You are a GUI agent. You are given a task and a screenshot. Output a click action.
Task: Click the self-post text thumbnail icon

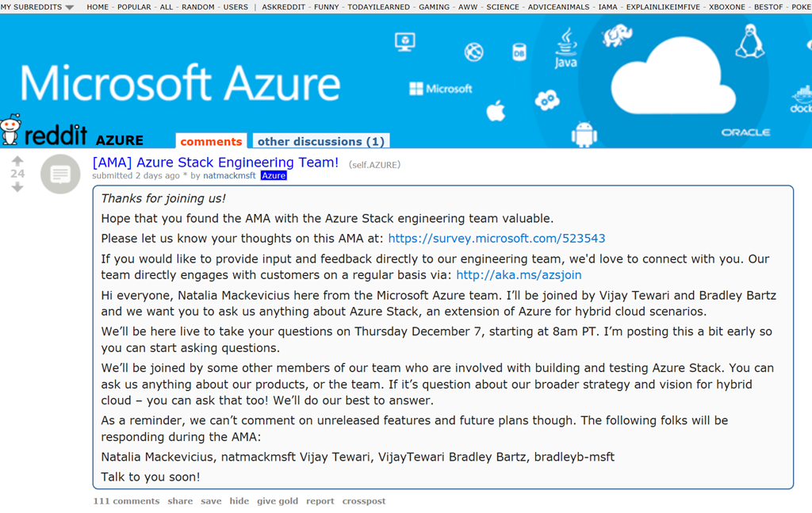point(60,174)
